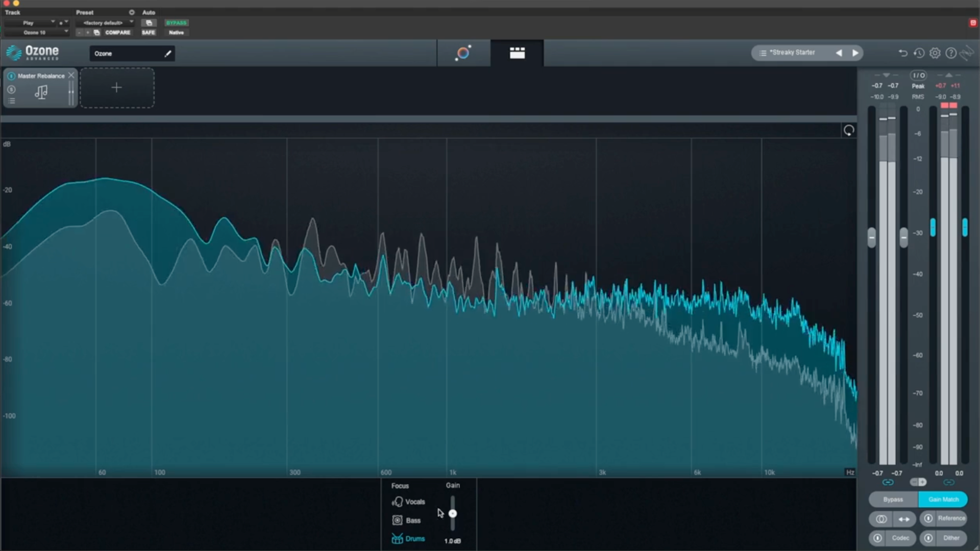Open Ozone settings gear

[935, 53]
